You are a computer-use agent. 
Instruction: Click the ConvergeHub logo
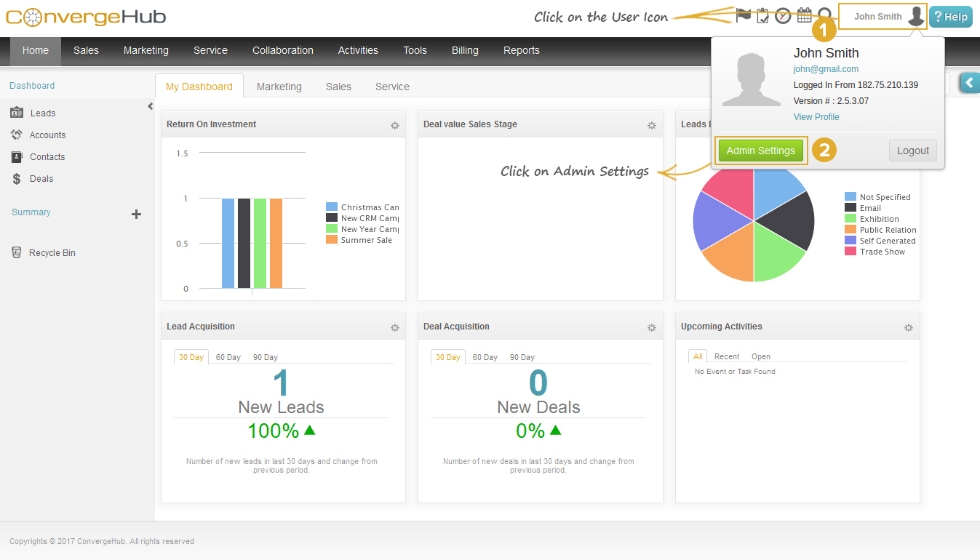[86, 16]
